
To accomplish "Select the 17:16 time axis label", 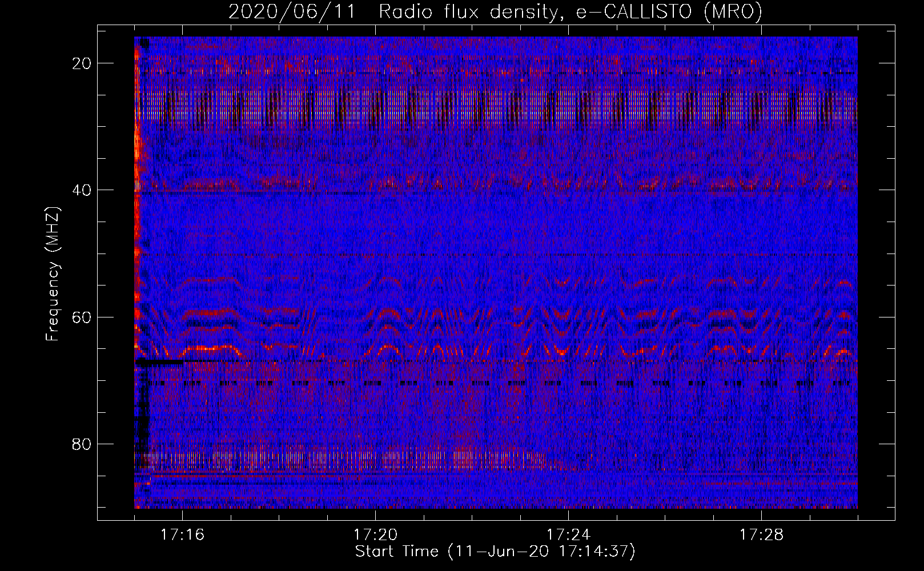I will 182,535.
